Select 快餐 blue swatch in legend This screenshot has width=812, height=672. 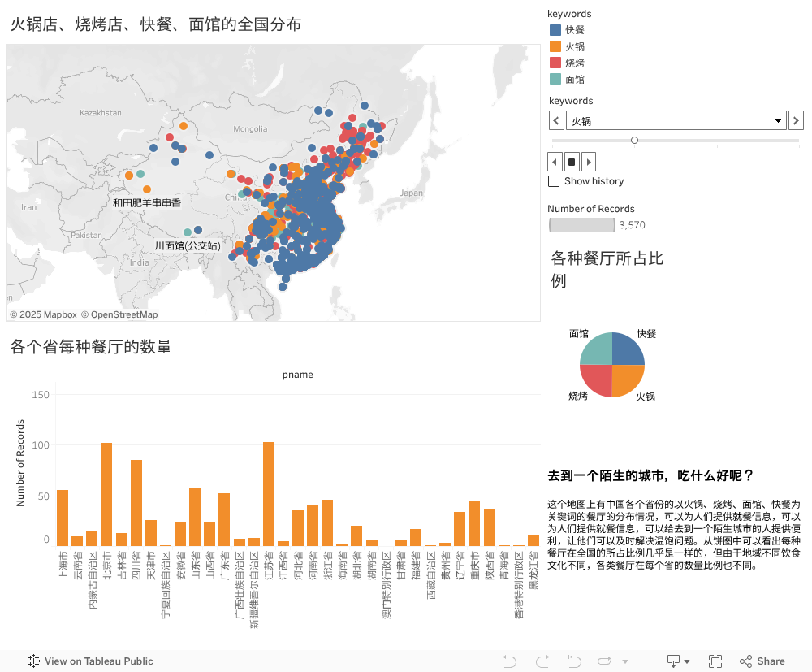point(555,29)
